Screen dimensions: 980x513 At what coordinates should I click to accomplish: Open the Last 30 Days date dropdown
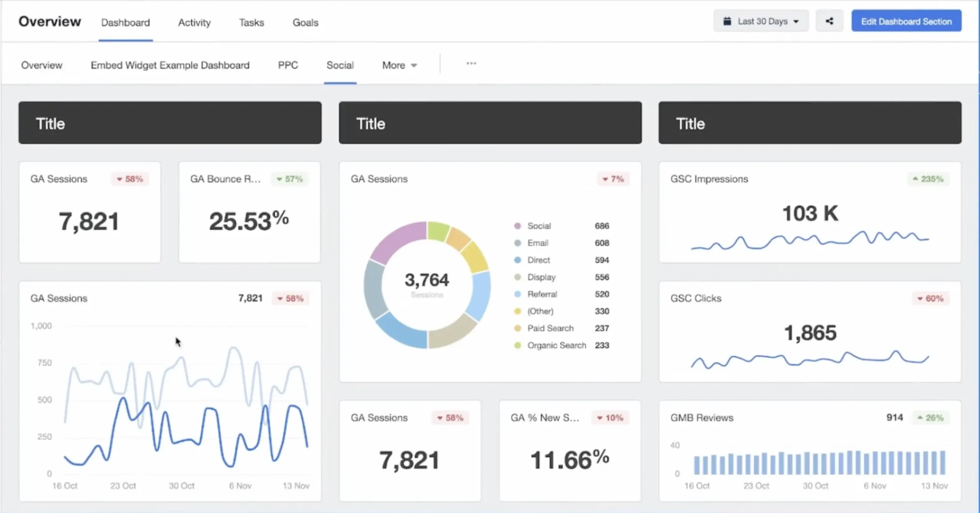[x=761, y=21]
